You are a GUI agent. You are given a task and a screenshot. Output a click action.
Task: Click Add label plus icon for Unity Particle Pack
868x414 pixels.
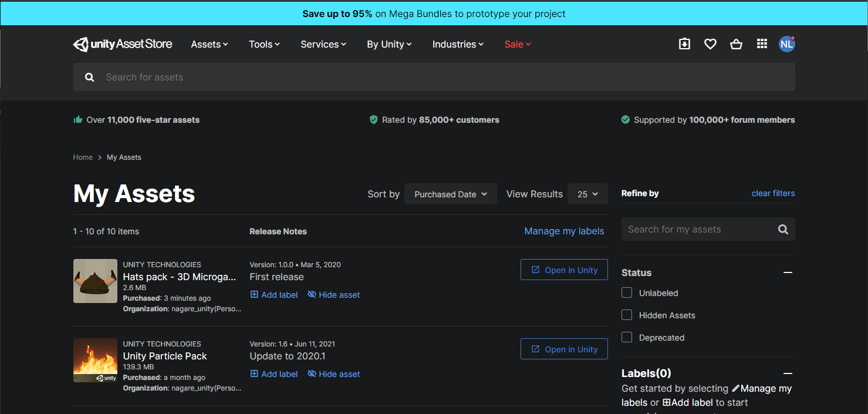click(254, 374)
